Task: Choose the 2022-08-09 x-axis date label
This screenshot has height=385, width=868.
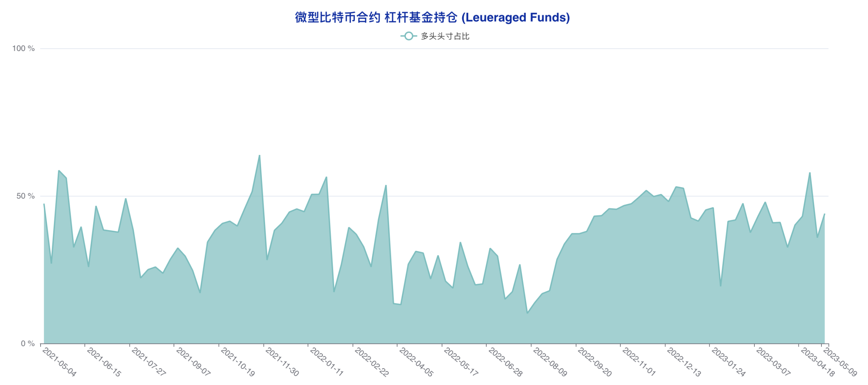Action: (550, 362)
